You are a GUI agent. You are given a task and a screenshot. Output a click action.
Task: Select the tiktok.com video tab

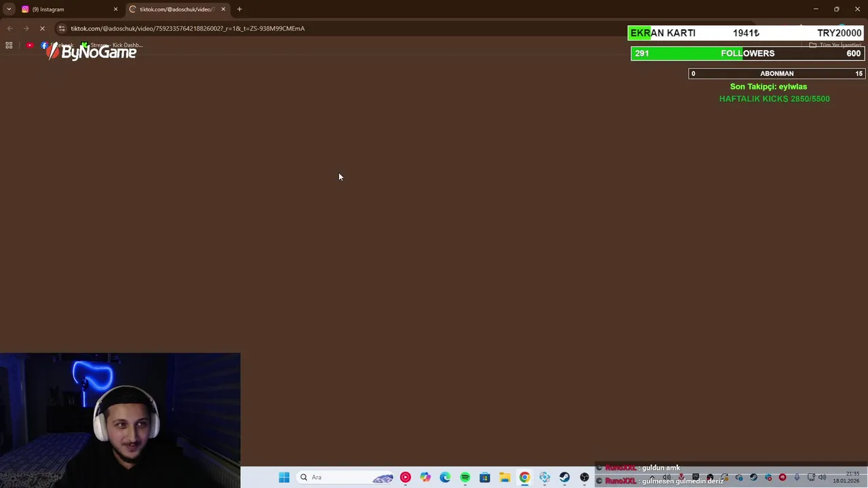click(176, 9)
